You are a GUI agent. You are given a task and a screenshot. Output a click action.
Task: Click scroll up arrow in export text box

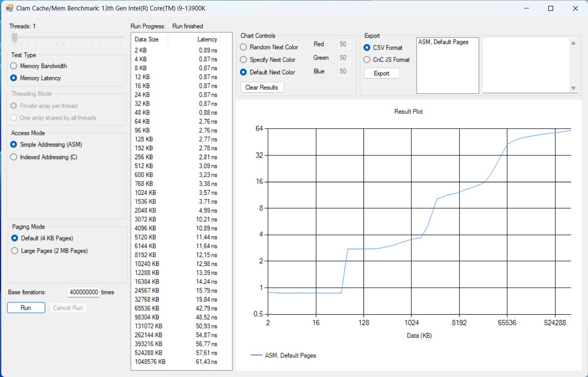pyautogui.click(x=573, y=43)
